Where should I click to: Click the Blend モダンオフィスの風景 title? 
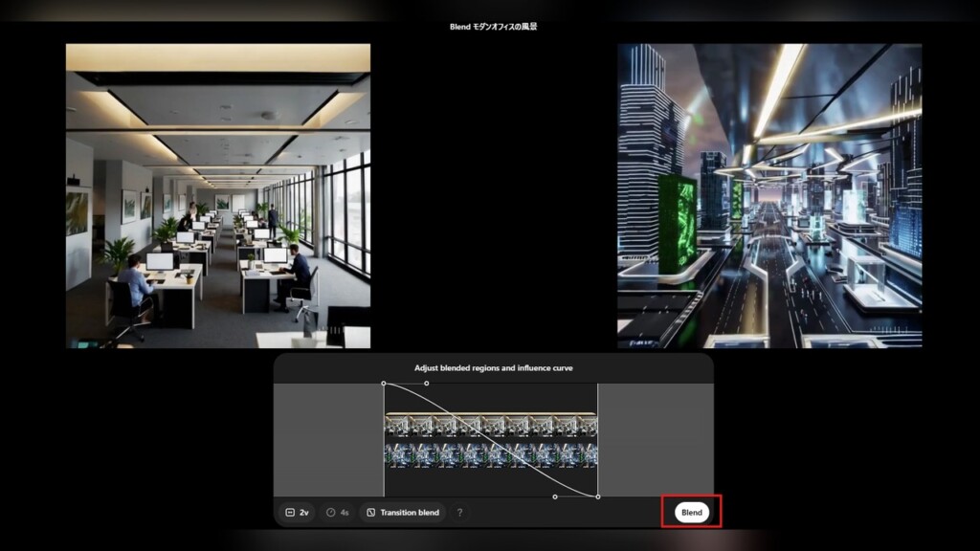coord(493,26)
